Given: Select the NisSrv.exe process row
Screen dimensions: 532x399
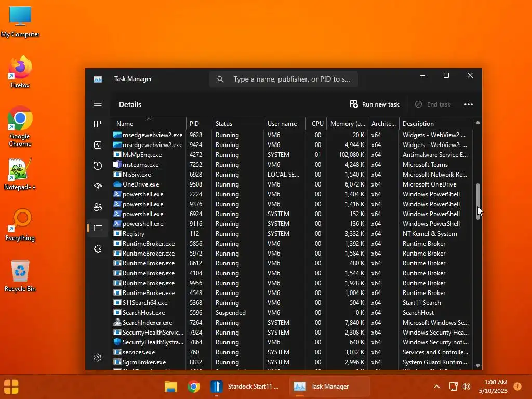Looking at the screenshot, I should pos(292,175).
